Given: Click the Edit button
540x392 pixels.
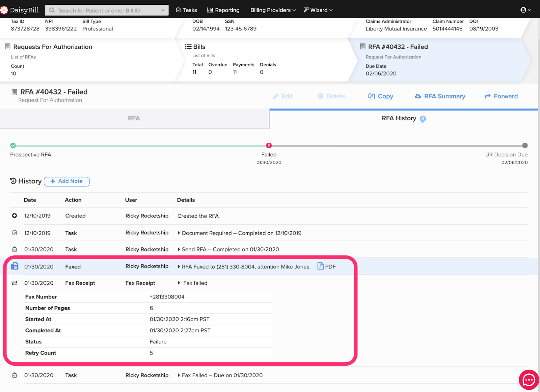Looking at the screenshot, I should click(283, 96).
